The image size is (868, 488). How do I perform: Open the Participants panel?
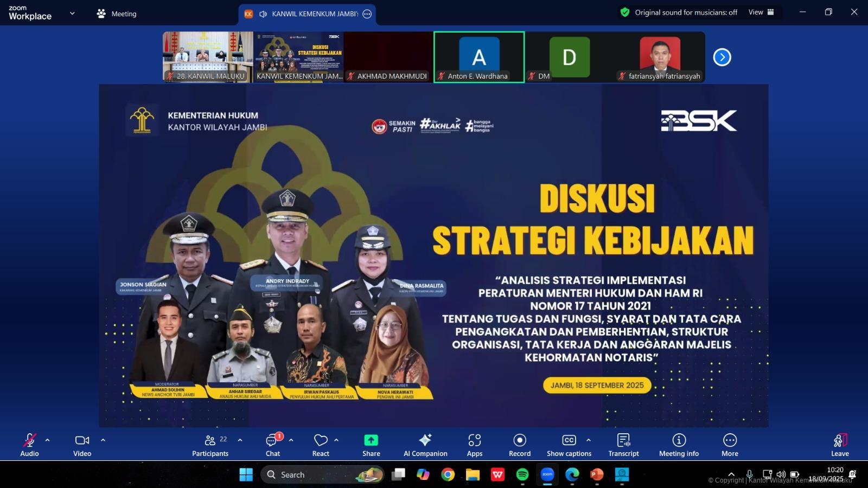pyautogui.click(x=210, y=445)
